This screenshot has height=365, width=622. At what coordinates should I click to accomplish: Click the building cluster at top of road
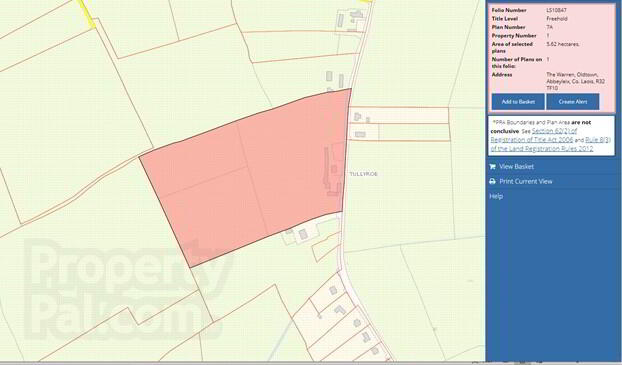(x=349, y=21)
